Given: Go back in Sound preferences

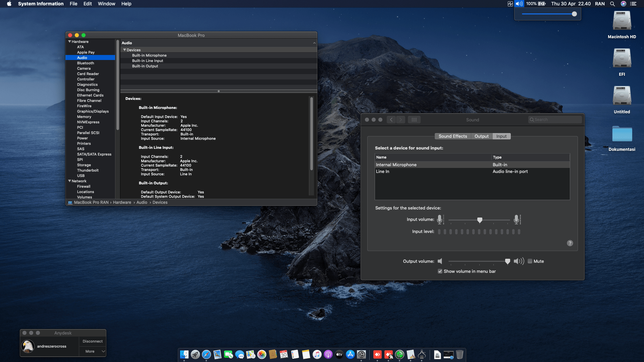Looking at the screenshot, I should point(391,120).
